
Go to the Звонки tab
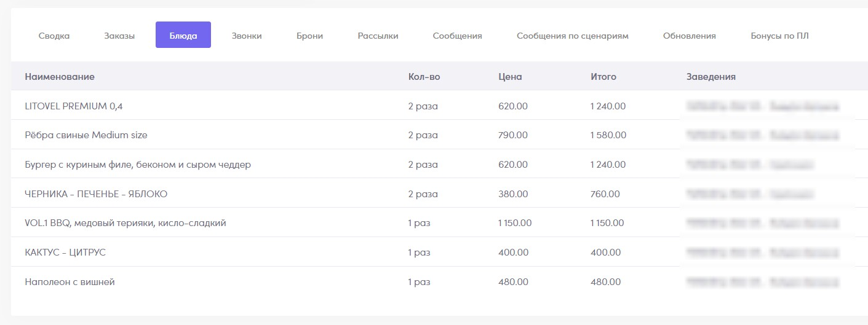coord(247,36)
